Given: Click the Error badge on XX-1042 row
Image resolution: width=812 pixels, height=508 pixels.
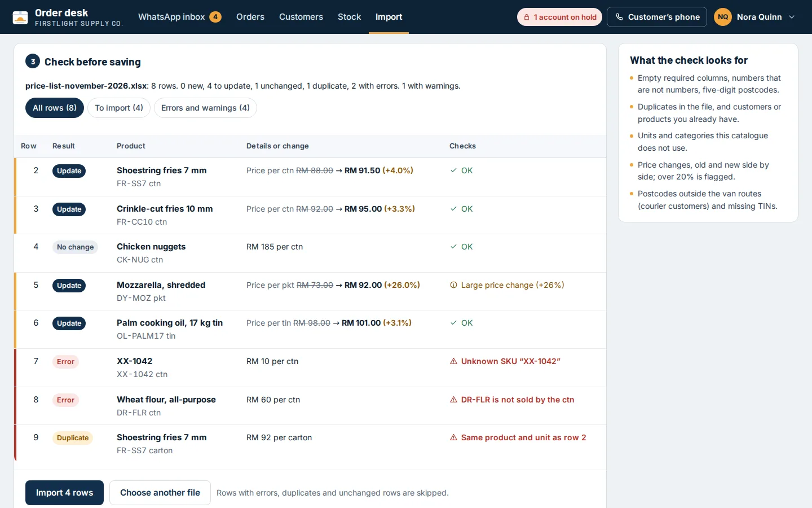Looking at the screenshot, I should pyautogui.click(x=65, y=362).
